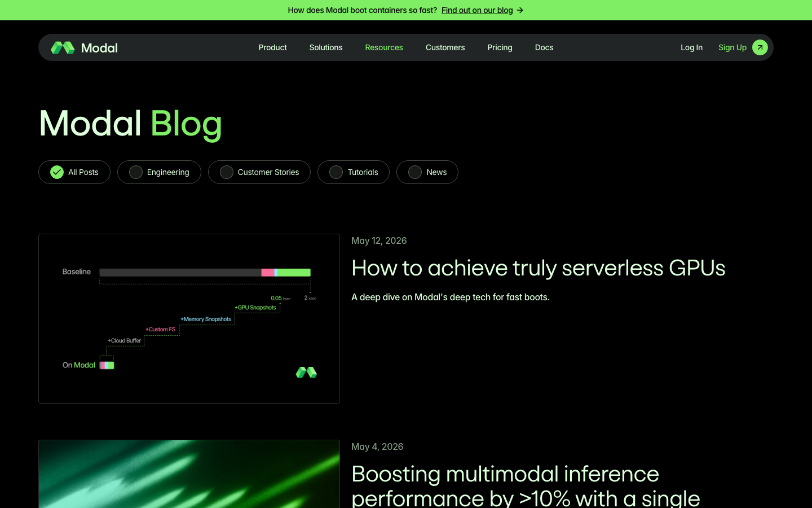Click the 'A deep dive on Modal's deep tech' description
The width and height of the screenshot is (812, 508).
[x=451, y=297]
